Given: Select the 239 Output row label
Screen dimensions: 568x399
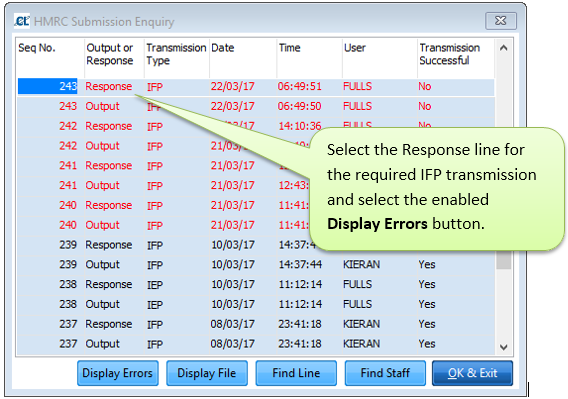Looking at the screenshot, I should (x=102, y=265).
